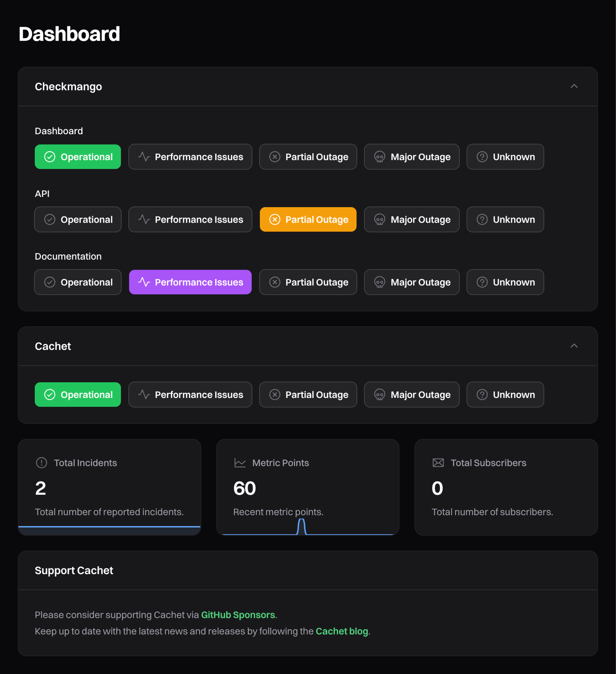Image resolution: width=616 pixels, height=674 pixels.
Task: Click the Total Incidents count
Action: [x=41, y=488]
